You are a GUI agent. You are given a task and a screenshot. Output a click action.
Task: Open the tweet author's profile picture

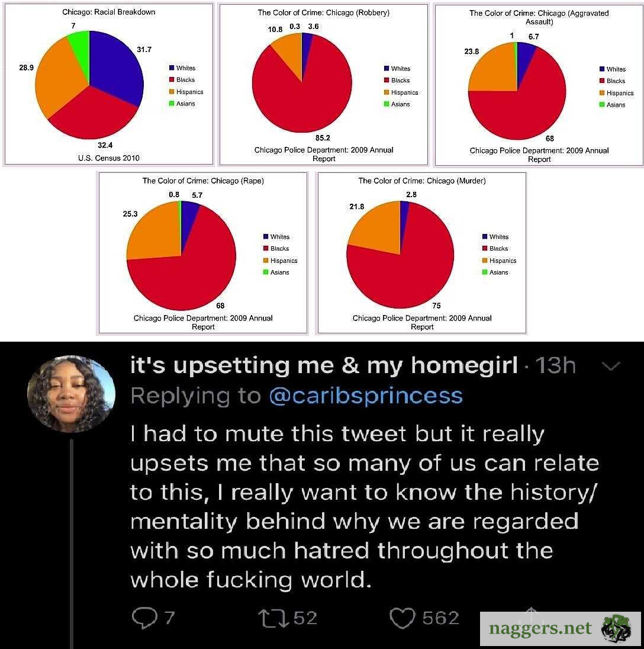pos(72,394)
